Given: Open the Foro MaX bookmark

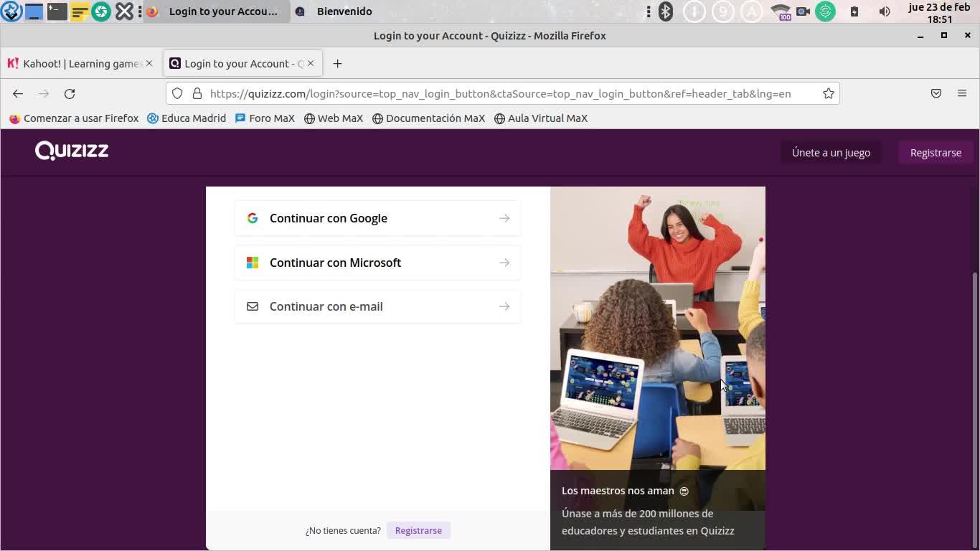Looking at the screenshot, I should (265, 118).
